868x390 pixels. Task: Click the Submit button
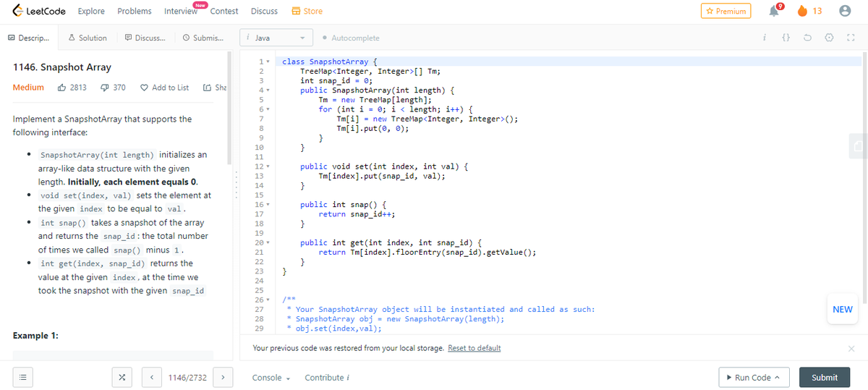point(824,378)
